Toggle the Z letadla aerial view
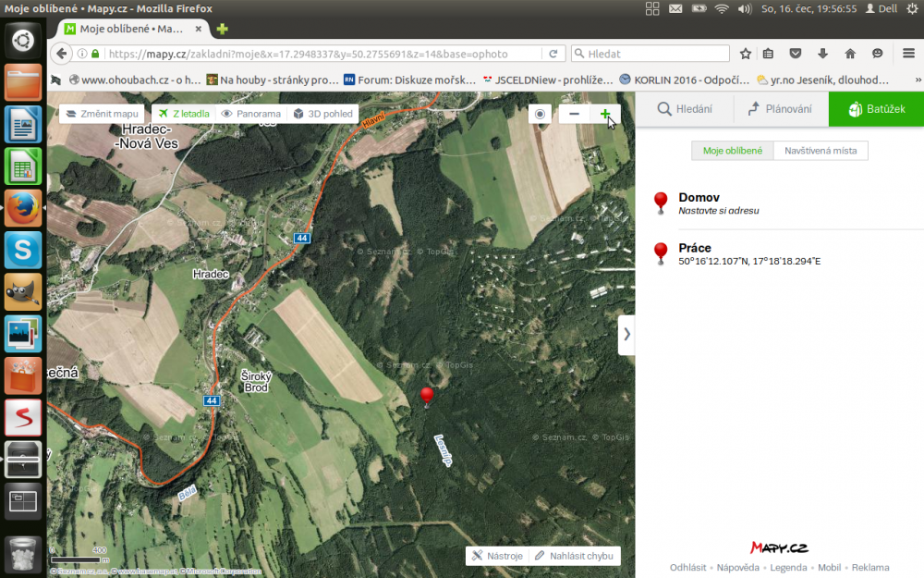 (183, 114)
